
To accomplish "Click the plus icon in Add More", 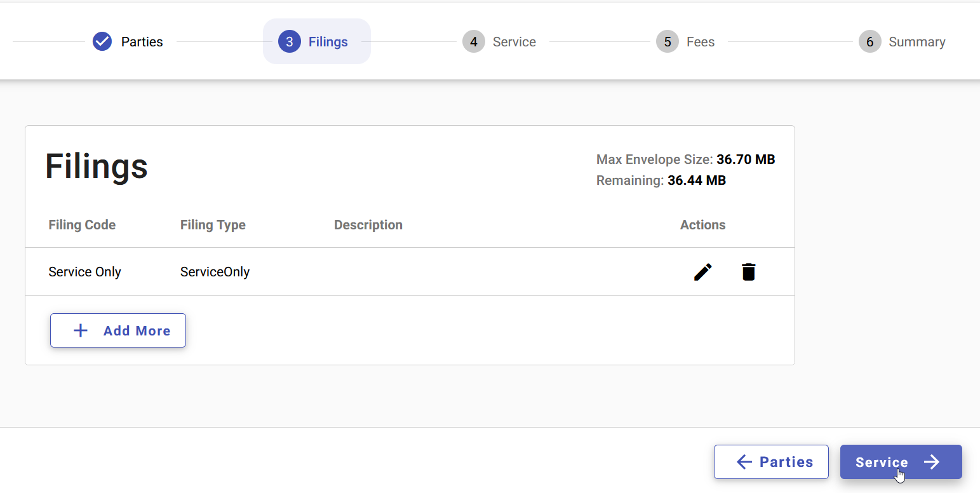I will [x=81, y=330].
